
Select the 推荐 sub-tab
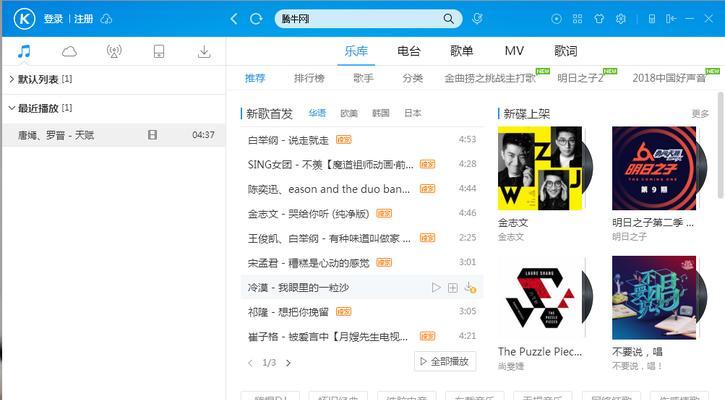pos(255,78)
